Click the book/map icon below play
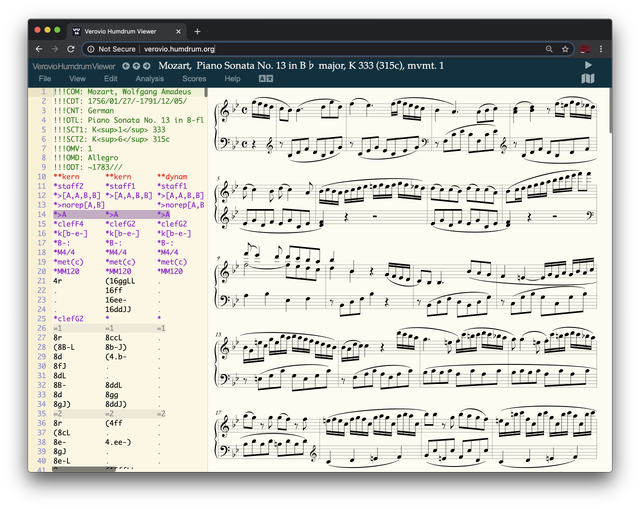The image size is (640, 509). (588, 78)
